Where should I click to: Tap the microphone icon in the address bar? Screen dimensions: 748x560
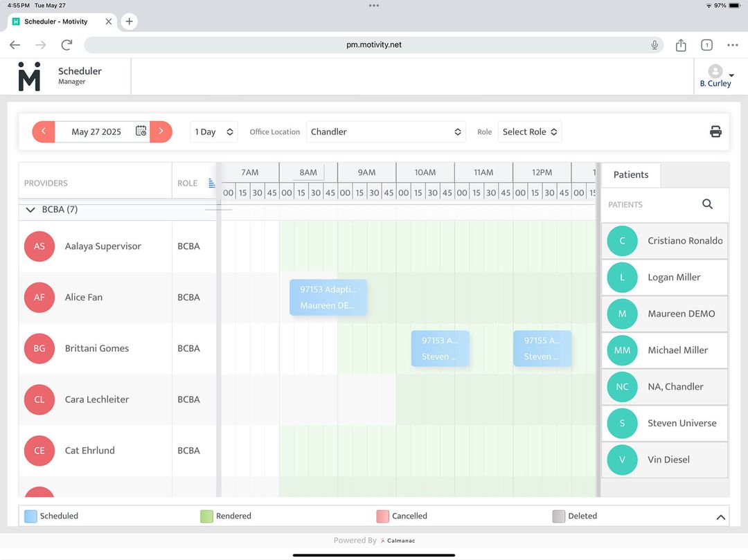coord(654,44)
